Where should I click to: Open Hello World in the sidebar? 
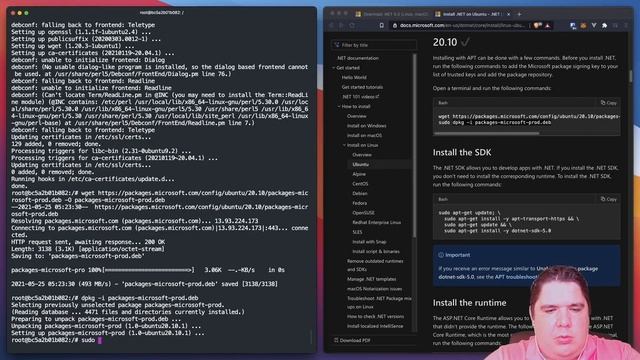(354, 78)
